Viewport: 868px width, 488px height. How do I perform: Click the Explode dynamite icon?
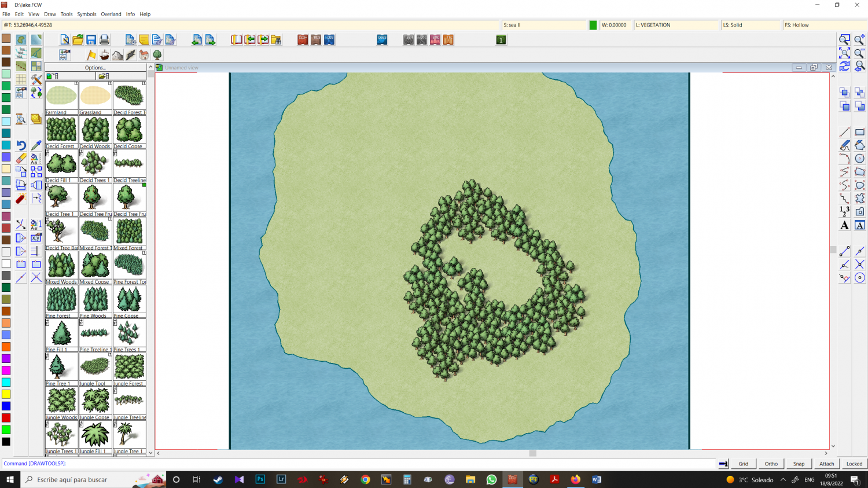tap(21, 199)
